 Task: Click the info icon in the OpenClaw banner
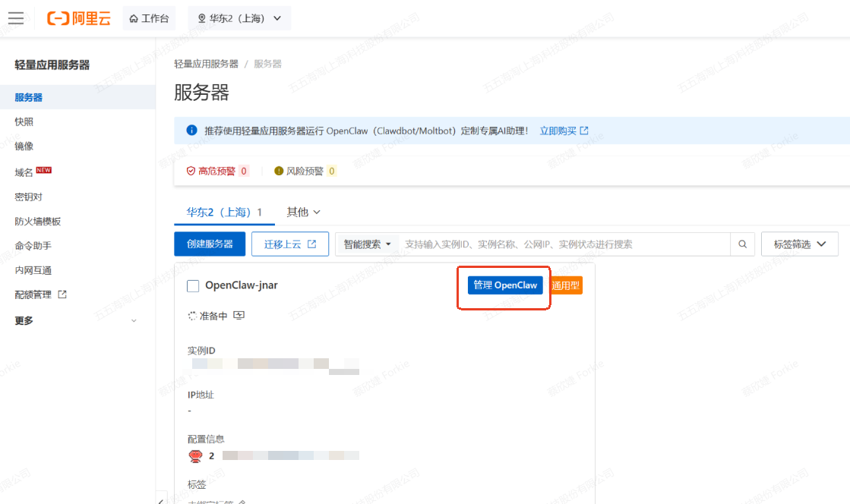point(191,130)
